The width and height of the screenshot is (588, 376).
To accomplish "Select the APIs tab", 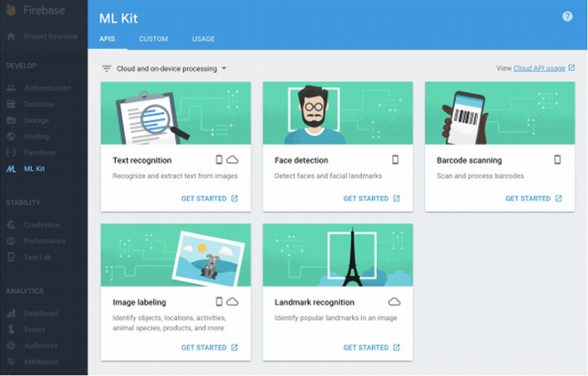I will tap(108, 39).
